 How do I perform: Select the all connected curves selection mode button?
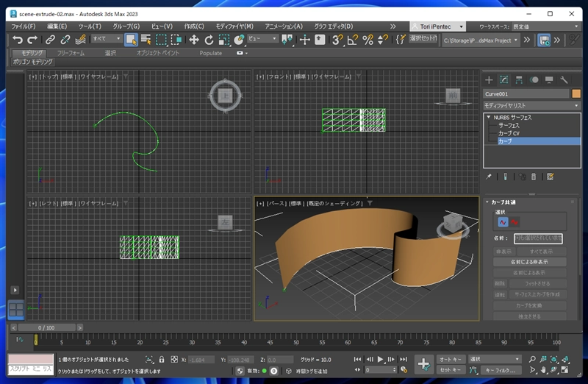tap(514, 222)
